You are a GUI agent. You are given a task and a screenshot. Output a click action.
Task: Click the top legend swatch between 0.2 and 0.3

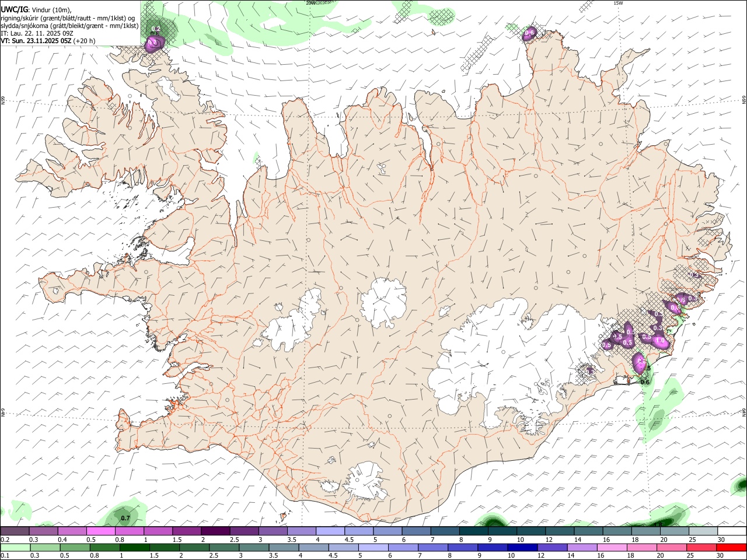pos(15,531)
